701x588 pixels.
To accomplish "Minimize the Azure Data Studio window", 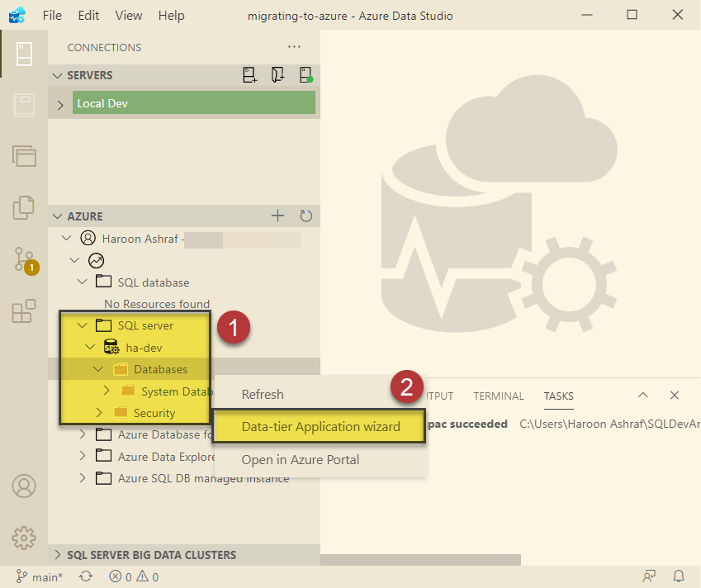I will [586, 15].
